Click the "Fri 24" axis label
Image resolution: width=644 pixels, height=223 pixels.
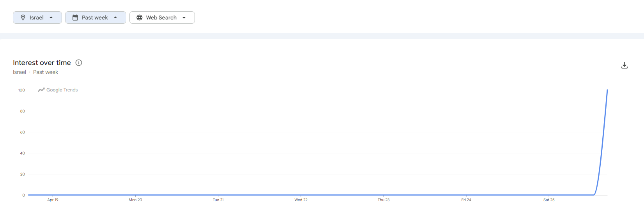(x=466, y=200)
